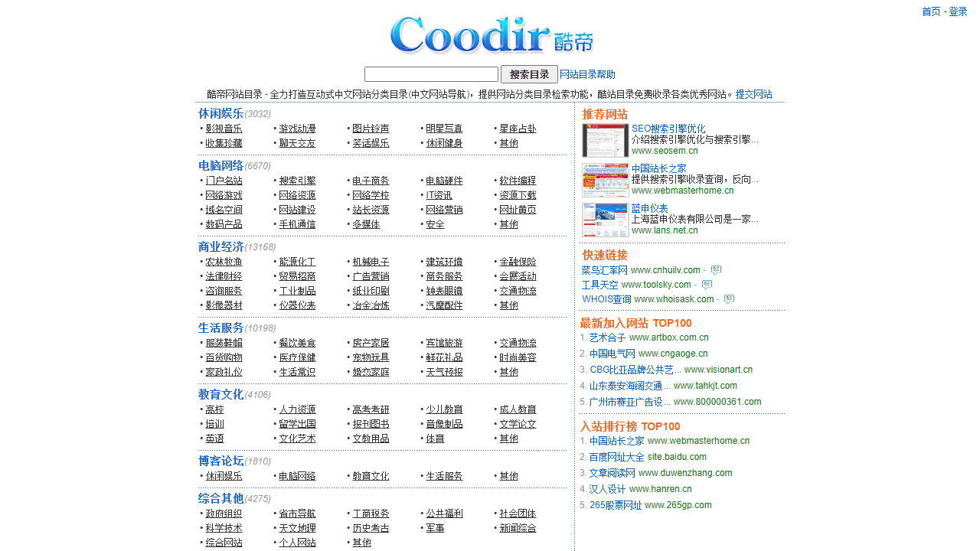Open the 星座占卦 subcategory

tap(518, 129)
